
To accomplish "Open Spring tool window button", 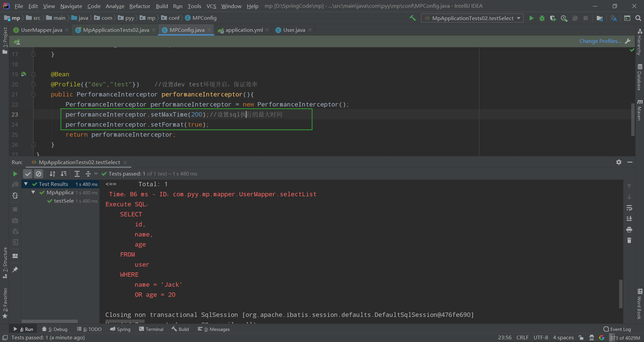I will pos(120,329).
